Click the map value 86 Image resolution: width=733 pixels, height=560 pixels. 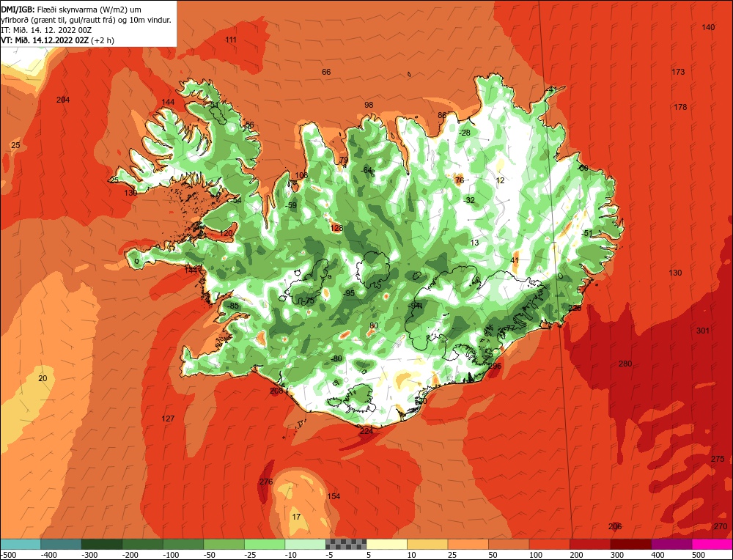tap(442, 116)
